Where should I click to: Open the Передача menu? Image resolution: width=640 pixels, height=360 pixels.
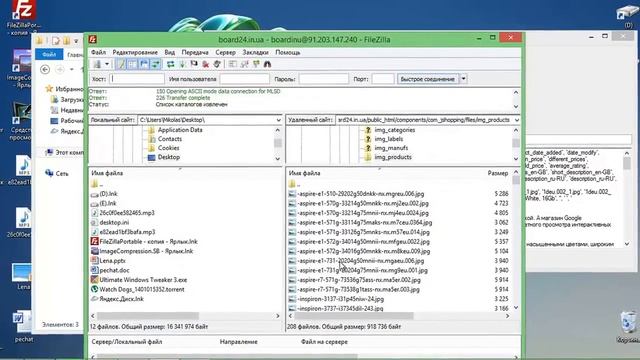pyautogui.click(x=195, y=52)
